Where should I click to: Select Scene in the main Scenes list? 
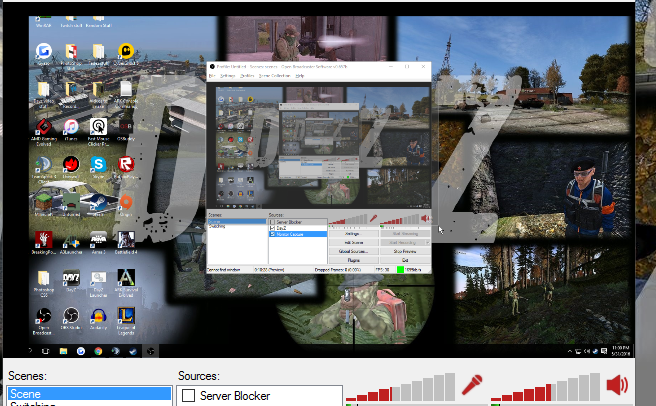90,394
